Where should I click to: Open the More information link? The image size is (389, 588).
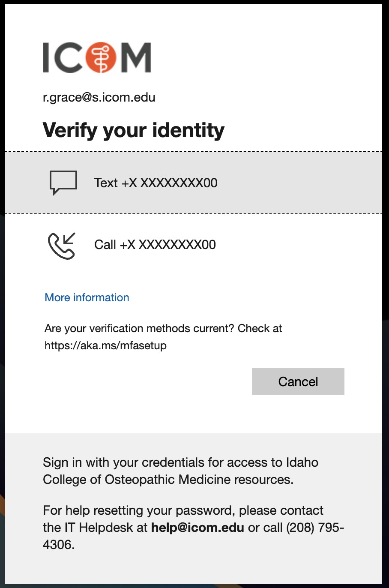point(87,297)
